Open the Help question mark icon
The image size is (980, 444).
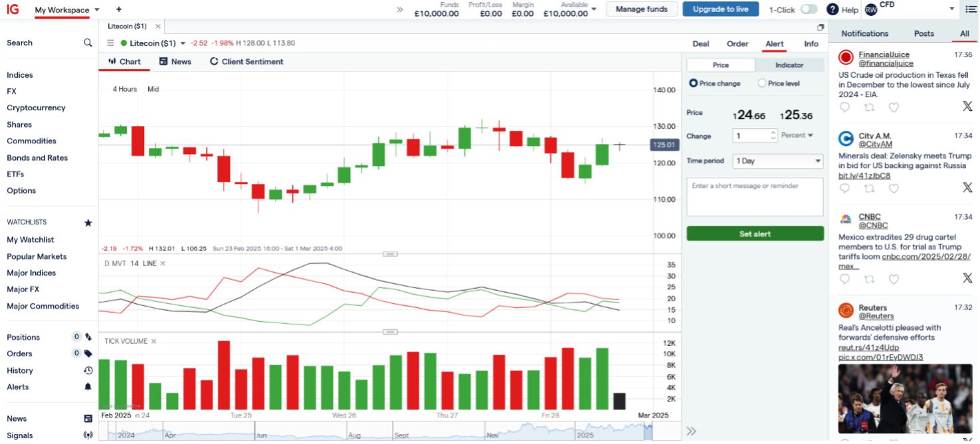(x=833, y=9)
